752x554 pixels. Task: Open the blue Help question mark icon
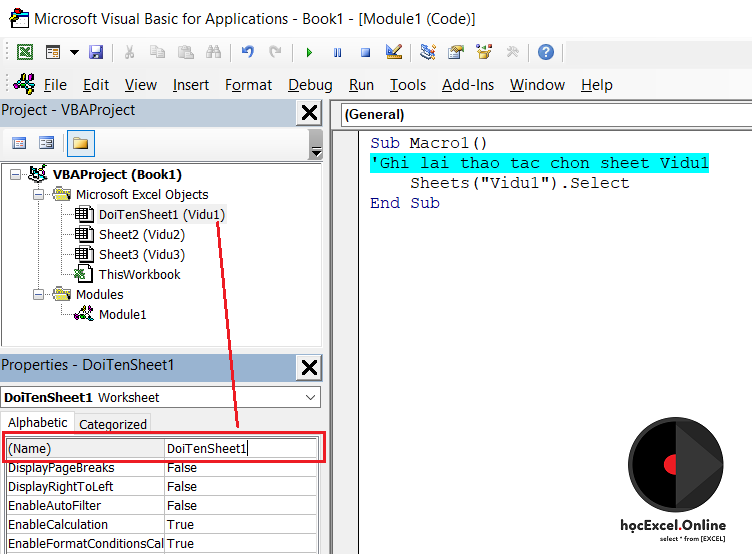click(x=546, y=52)
